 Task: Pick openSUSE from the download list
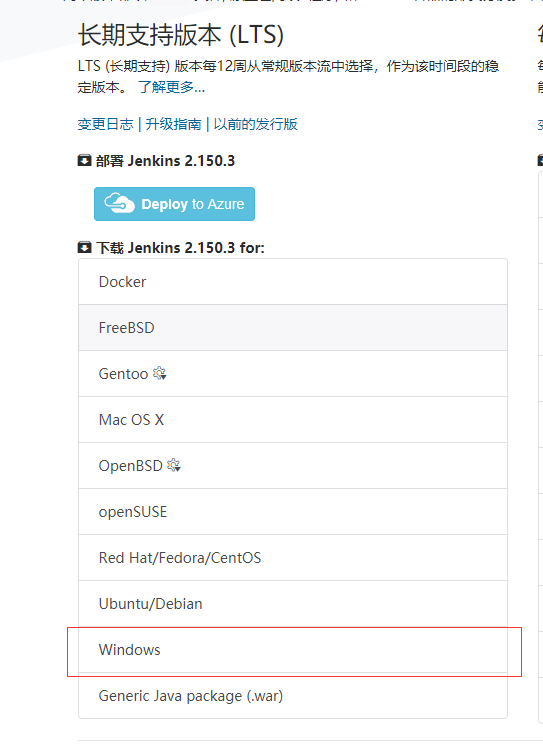pyautogui.click(x=293, y=512)
